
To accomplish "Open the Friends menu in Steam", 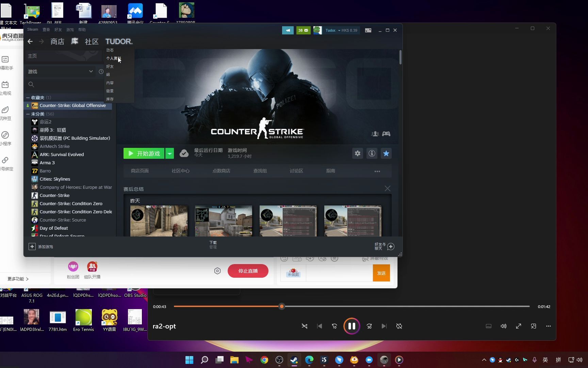I will (58, 30).
